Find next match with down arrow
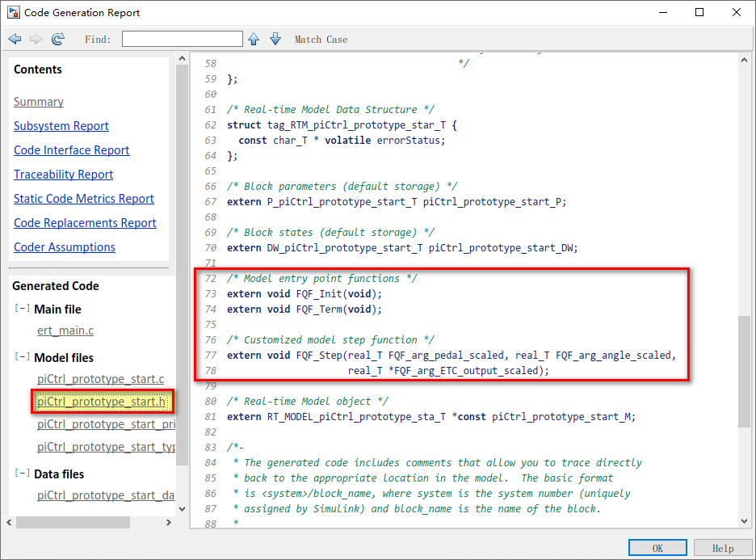This screenshot has height=560, width=756. (x=275, y=39)
